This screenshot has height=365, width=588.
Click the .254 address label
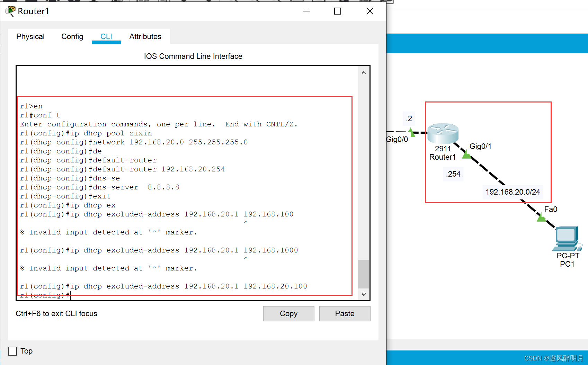click(453, 174)
